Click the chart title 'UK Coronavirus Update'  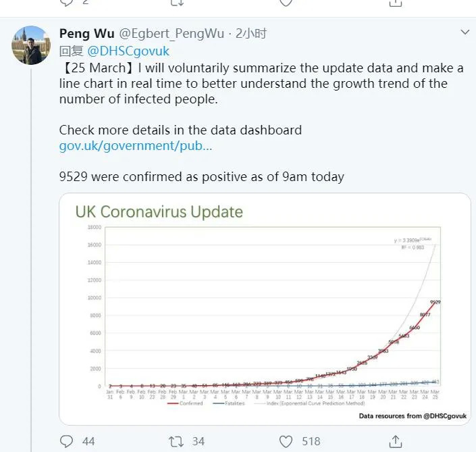click(x=159, y=212)
